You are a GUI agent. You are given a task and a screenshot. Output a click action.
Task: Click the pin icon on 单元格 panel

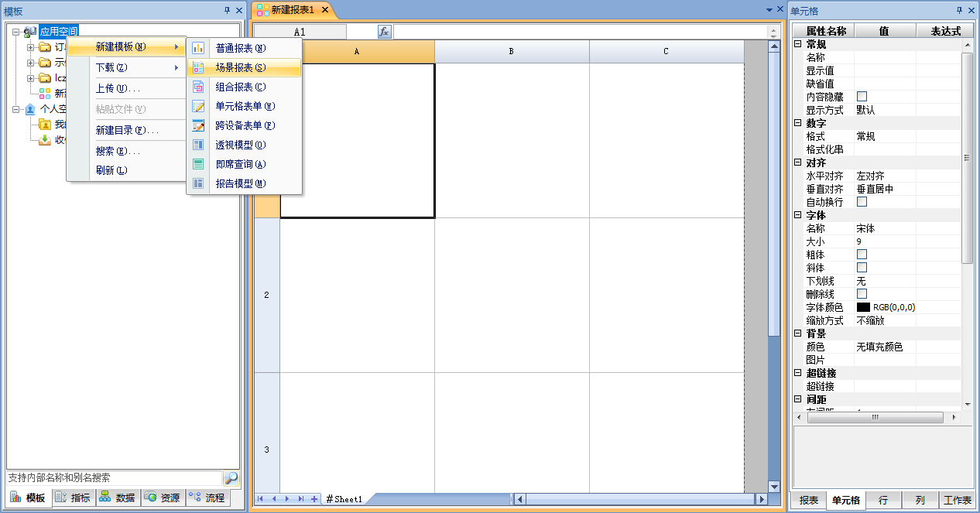click(960, 10)
